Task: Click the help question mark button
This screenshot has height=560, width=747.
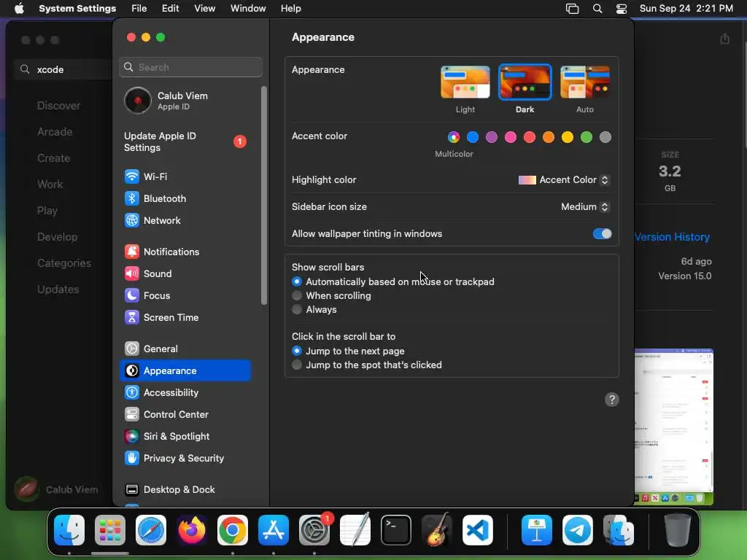Action: 612,400
